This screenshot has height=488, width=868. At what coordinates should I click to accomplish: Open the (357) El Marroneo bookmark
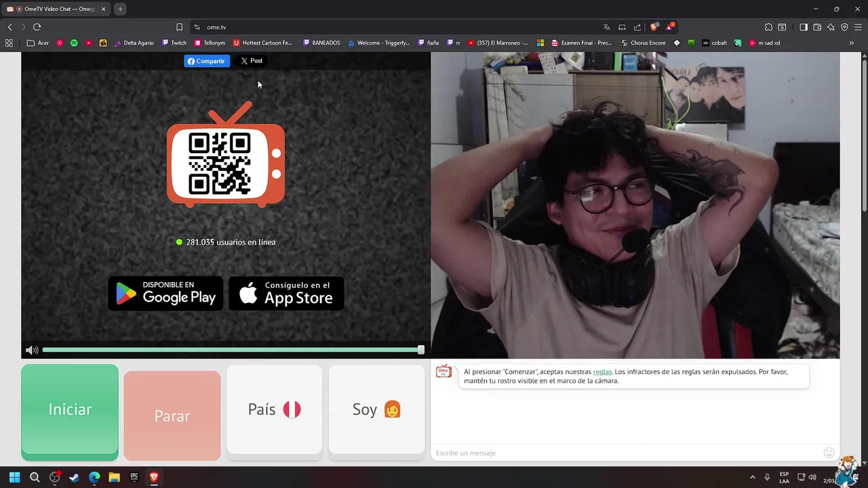(498, 43)
